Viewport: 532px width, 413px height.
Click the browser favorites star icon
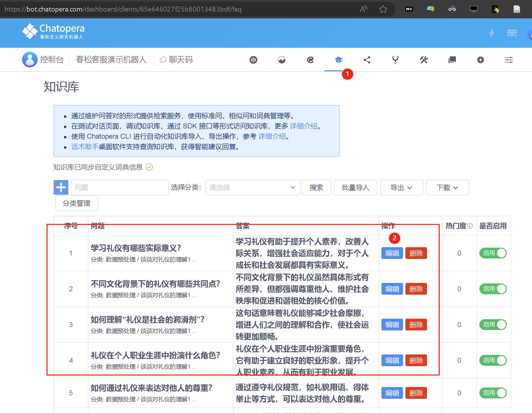click(383, 9)
